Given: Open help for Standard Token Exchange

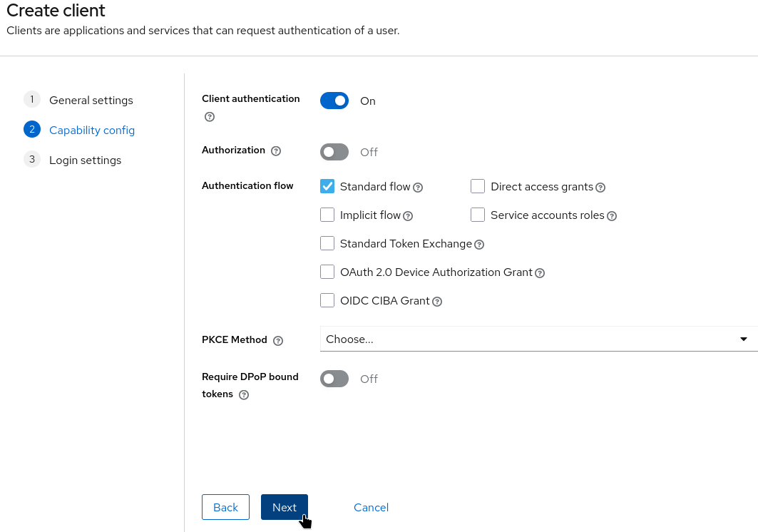Looking at the screenshot, I should 479,245.
